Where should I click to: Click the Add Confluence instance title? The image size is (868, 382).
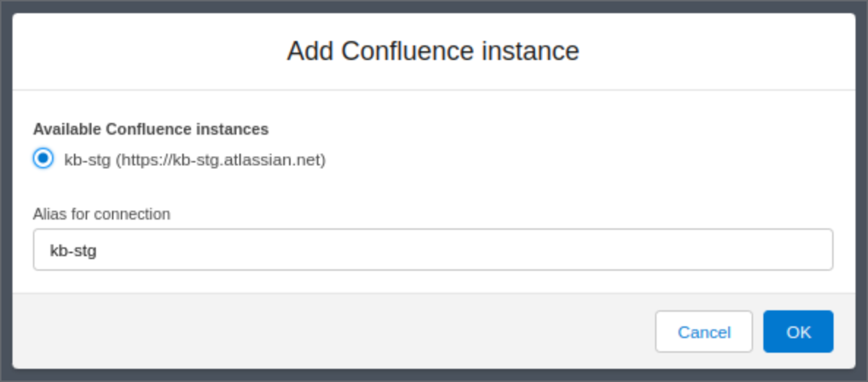point(433,51)
